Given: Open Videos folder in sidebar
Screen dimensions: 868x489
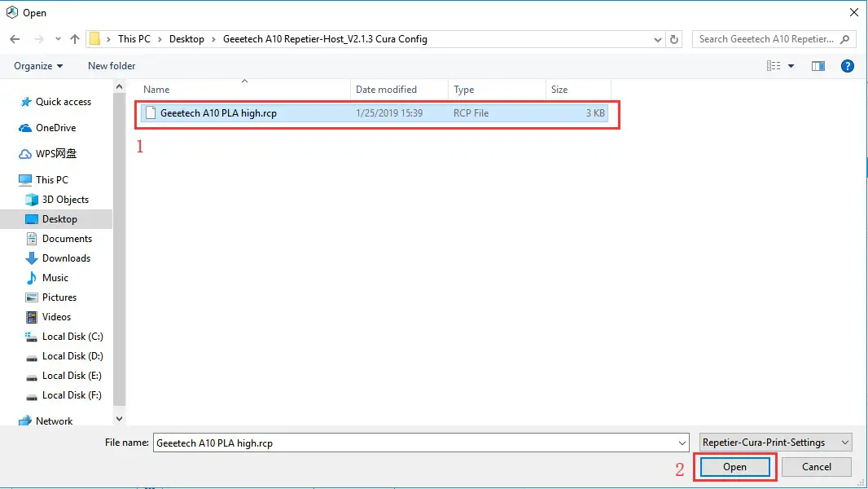Looking at the screenshot, I should pos(56,317).
